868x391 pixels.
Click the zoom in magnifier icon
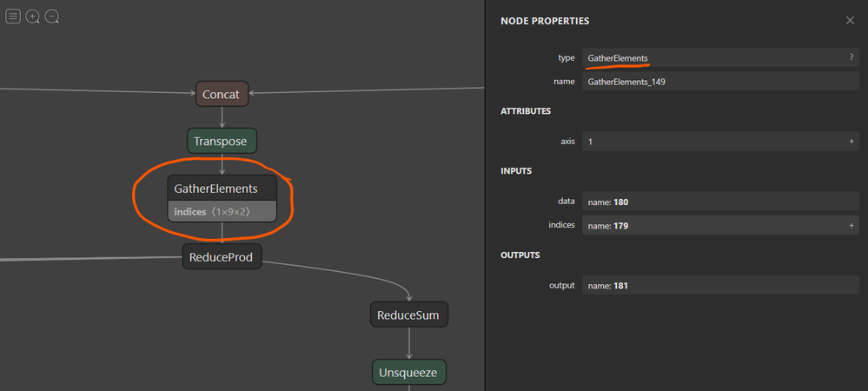33,17
